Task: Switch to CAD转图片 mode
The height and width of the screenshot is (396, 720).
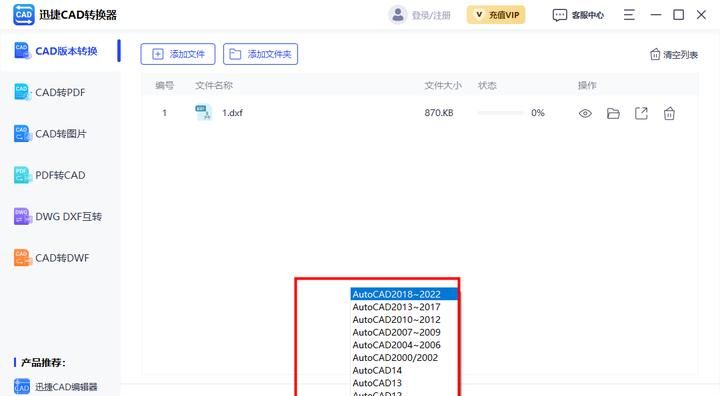Action: point(61,134)
